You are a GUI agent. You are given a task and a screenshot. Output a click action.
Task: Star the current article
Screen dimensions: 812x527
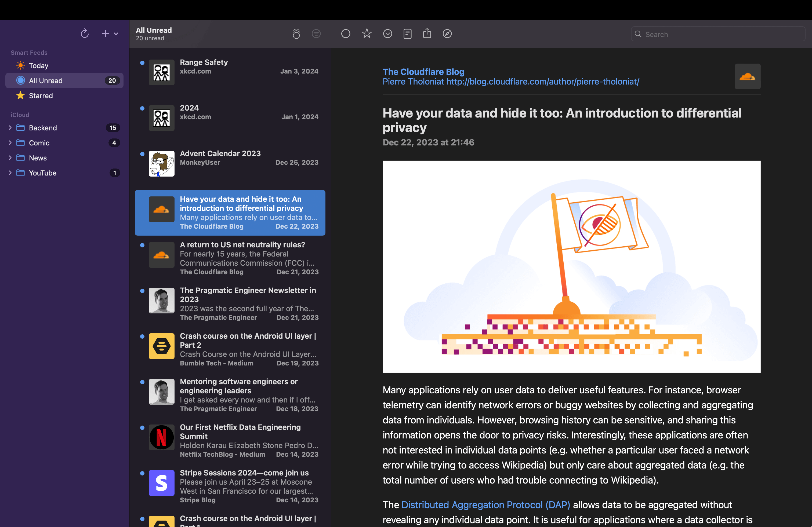pyautogui.click(x=367, y=33)
